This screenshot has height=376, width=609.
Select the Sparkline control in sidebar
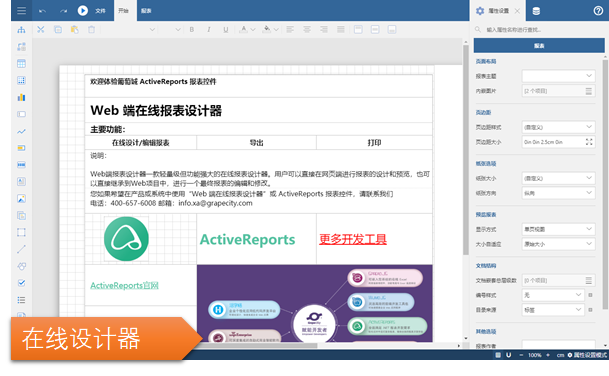(x=21, y=131)
